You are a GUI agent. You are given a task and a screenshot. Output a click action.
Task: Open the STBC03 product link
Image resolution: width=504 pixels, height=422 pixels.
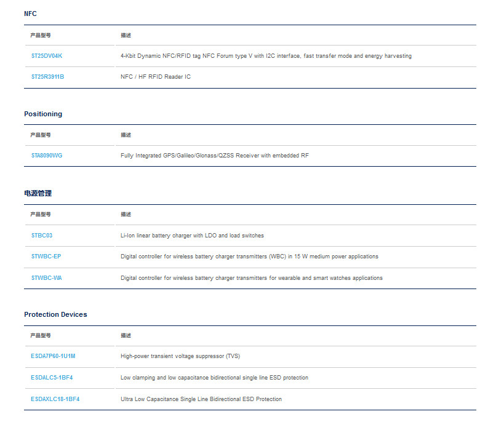click(x=42, y=236)
